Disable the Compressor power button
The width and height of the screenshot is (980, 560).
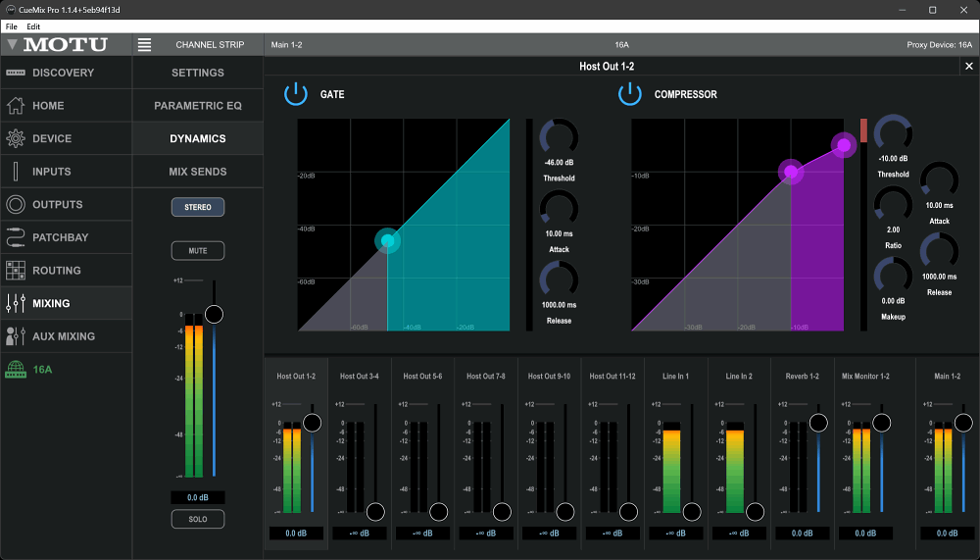tap(629, 94)
